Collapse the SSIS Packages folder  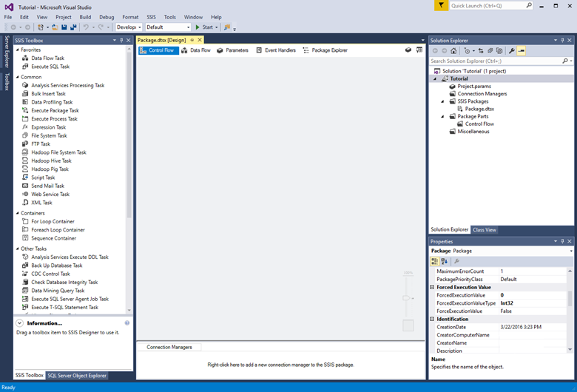442,101
